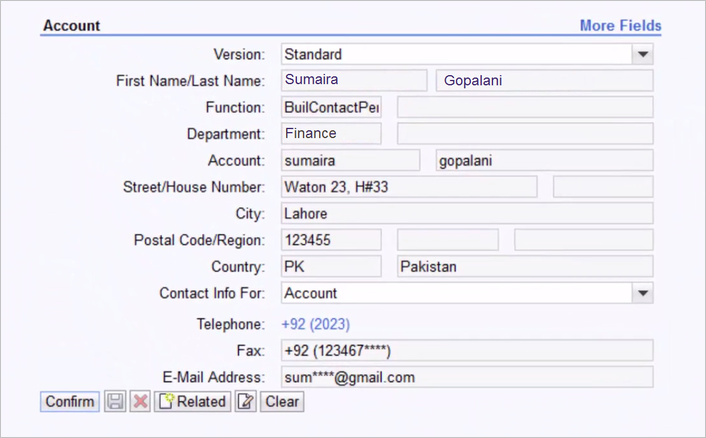Expand the Version dropdown arrow
Screen dimensions: 706x438
point(643,54)
